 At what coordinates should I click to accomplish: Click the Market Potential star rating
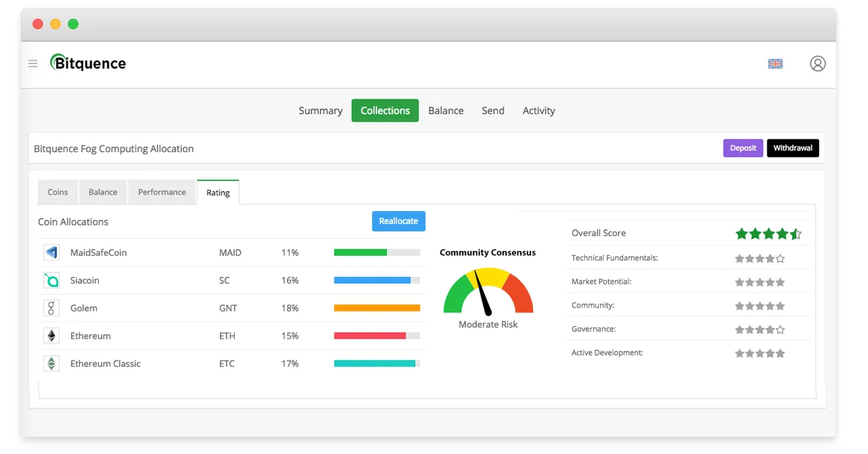click(x=760, y=282)
